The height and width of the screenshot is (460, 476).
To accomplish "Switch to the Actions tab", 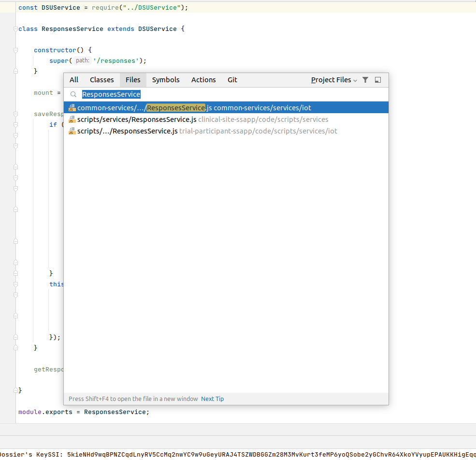I will [x=203, y=80].
